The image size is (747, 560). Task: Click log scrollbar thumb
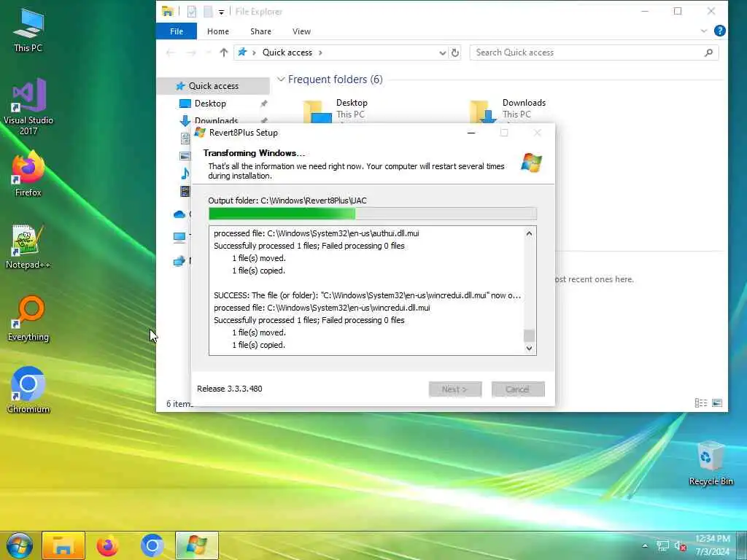point(529,335)
